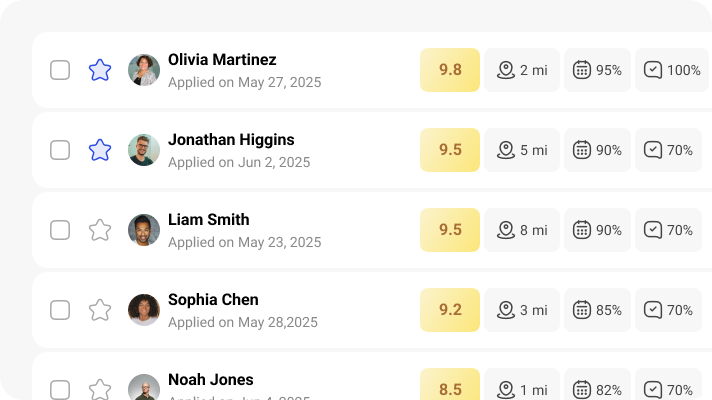Open Liam Smith's avatar picture
Screen dimensions: 712x400
pos(144,230)
